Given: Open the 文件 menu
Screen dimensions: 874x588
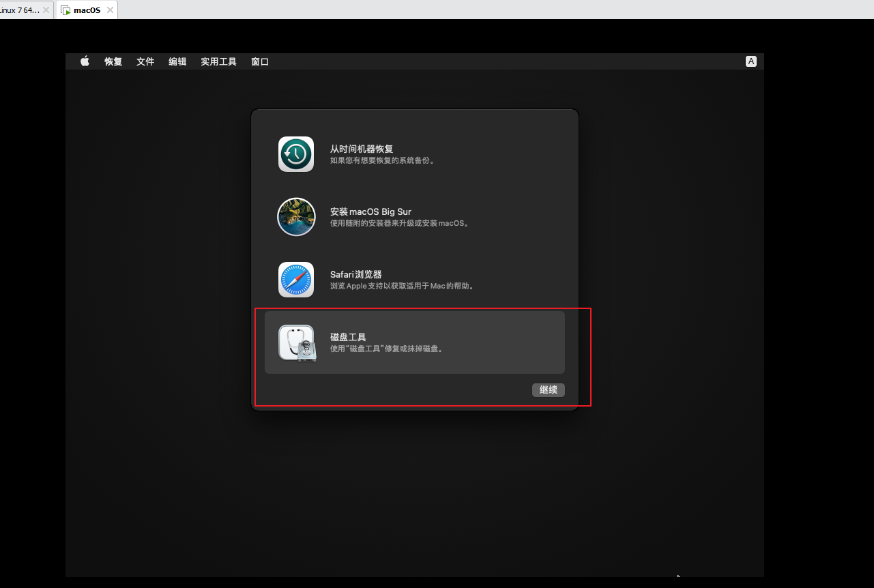Looking at the screenshot, I should coord(145,61).
